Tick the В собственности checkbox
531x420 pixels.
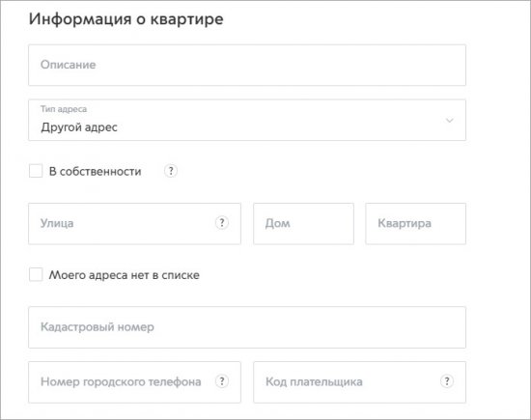point(36,171)
